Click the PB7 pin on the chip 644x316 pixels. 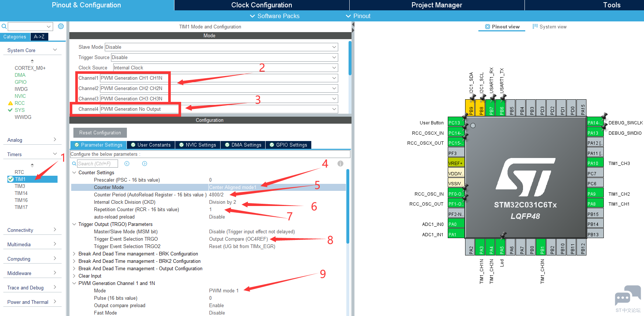point(491,107)
